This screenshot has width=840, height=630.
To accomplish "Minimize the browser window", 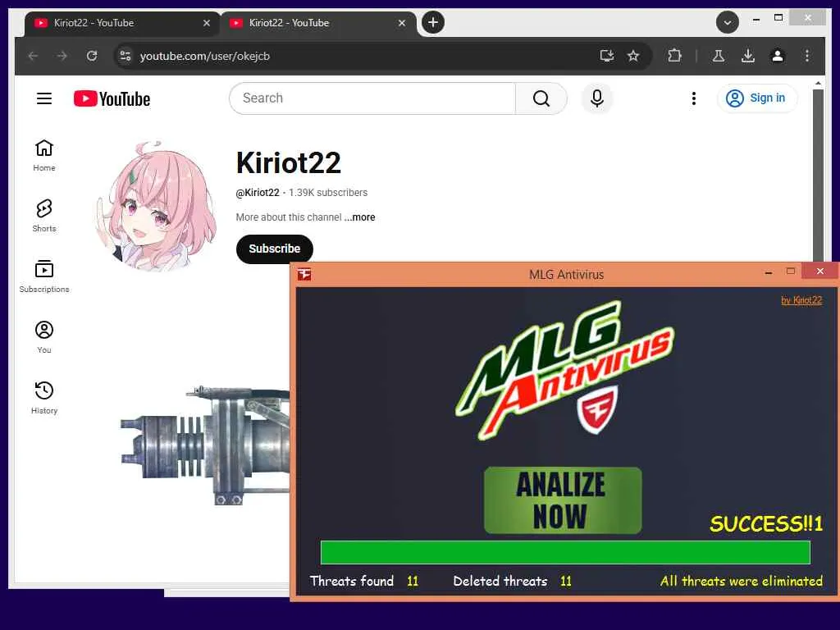I will click(x=756, y=20).
